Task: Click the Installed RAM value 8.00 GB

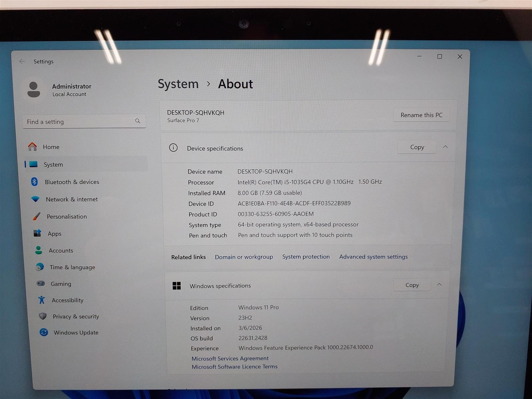Action: pyautogui.click(x=270, y=193)
